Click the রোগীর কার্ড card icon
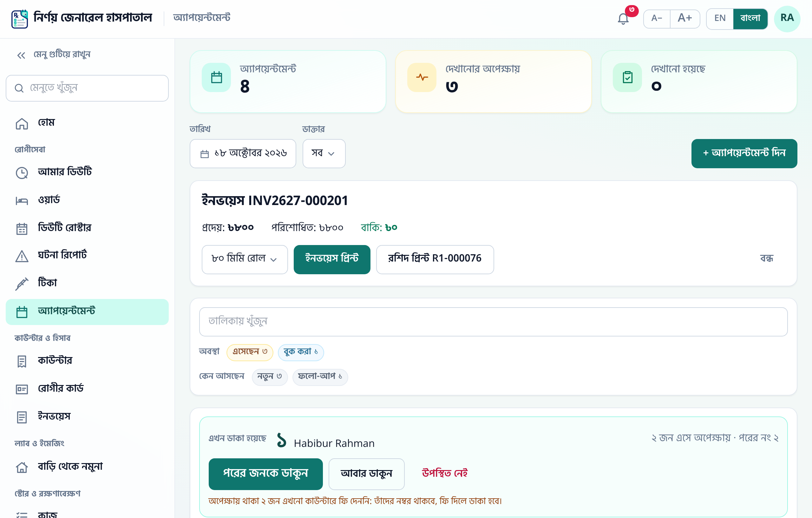812x518 pixels. (22, 389)
